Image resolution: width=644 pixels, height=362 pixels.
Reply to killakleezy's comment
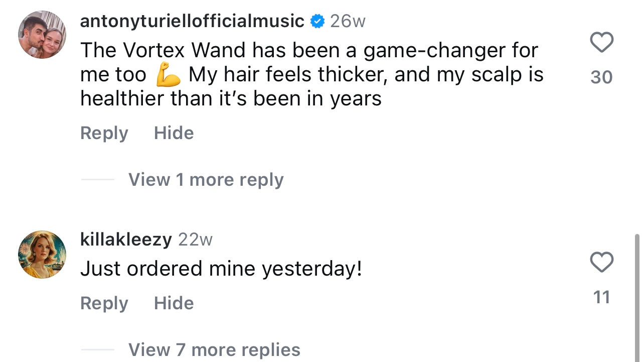click(x=104, y=303)
